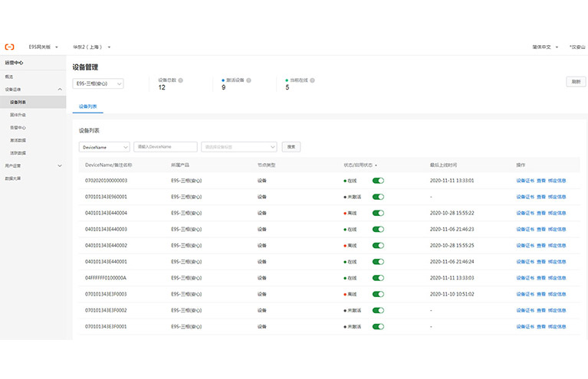Toggle enable switch for device 040101343E440003
The width and height of the screenshot is (588, 379).
point(378,229)
